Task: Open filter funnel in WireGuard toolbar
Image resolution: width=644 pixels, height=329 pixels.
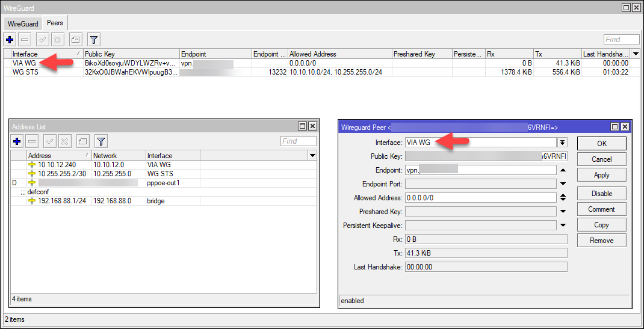Action: tap(94, 40)
